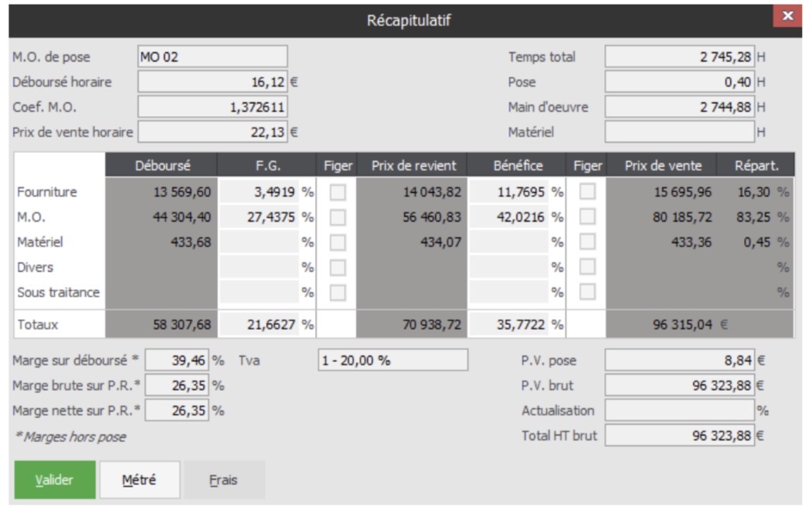The image size is (812, 513).
Task: Click Marge sur déboursé field 39,46
Action: coord(177,360)
